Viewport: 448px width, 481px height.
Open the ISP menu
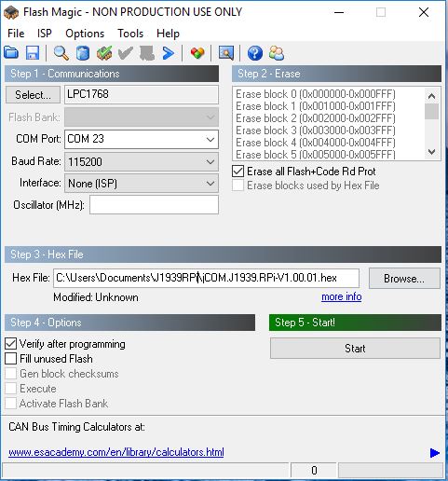[45, 34]
